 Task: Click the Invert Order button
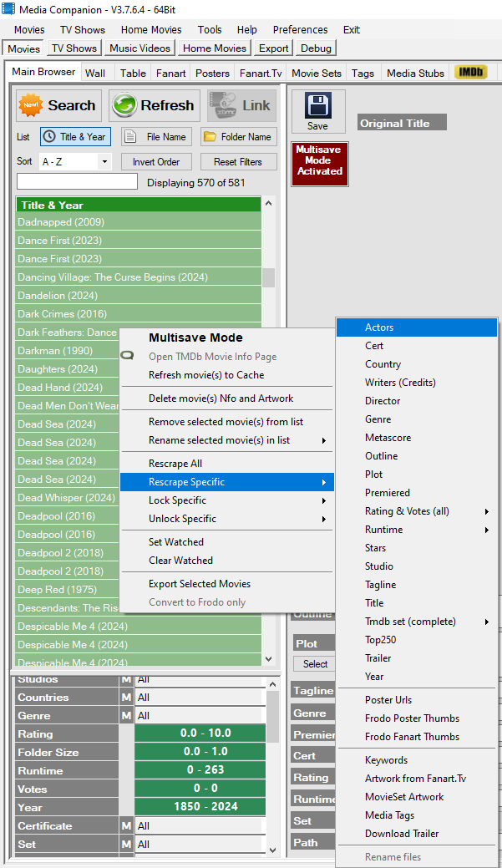[157, 161]
